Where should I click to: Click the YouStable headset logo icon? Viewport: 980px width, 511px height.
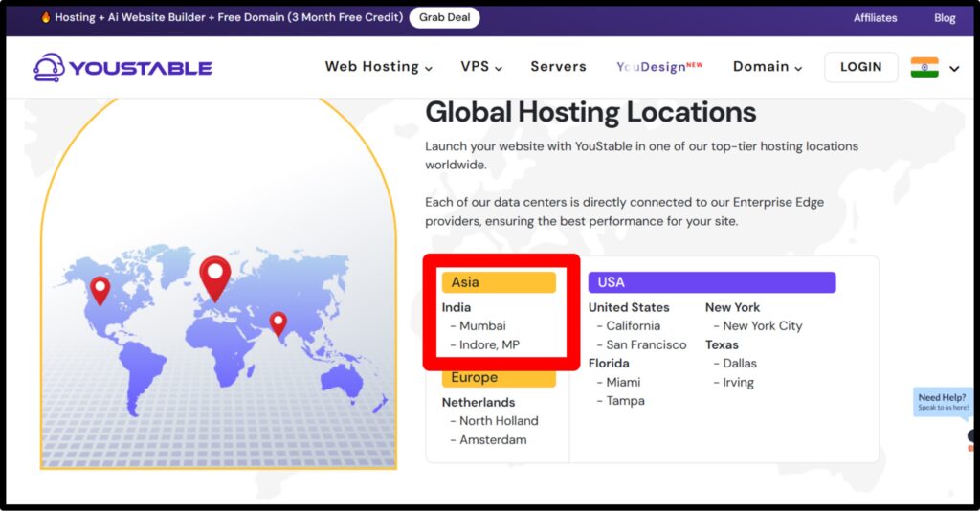pos(49,68)
